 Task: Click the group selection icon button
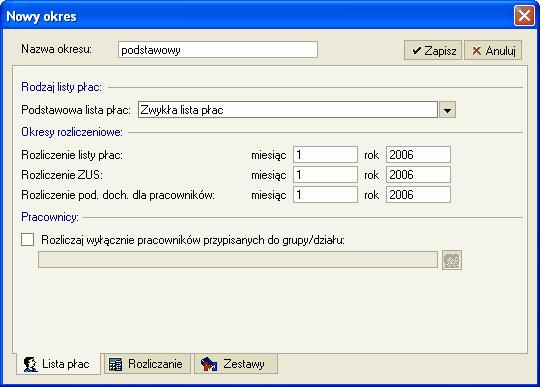click(452, 260)
